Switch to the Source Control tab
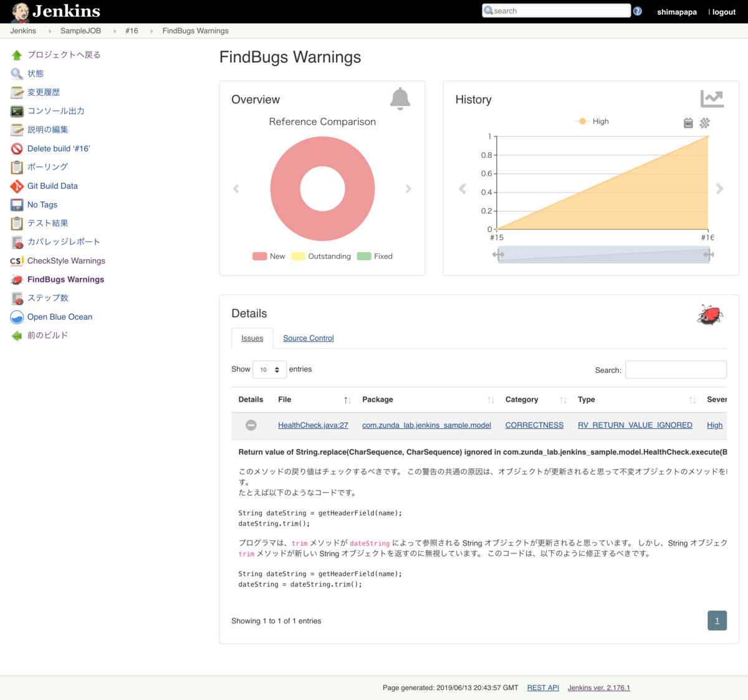The width and height of the screenshot is (748, 700). tap(309, 338)
